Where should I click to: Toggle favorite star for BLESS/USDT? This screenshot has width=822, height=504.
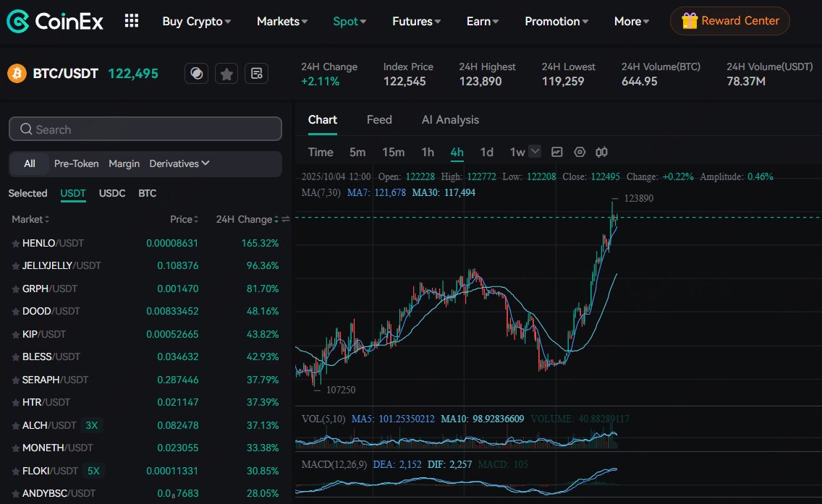coord(16,357)
